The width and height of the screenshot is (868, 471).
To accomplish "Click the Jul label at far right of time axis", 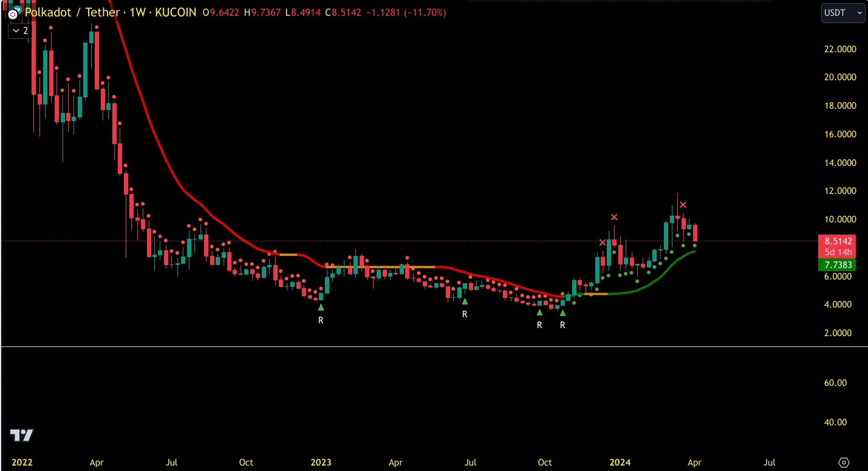I will (769, 462).
